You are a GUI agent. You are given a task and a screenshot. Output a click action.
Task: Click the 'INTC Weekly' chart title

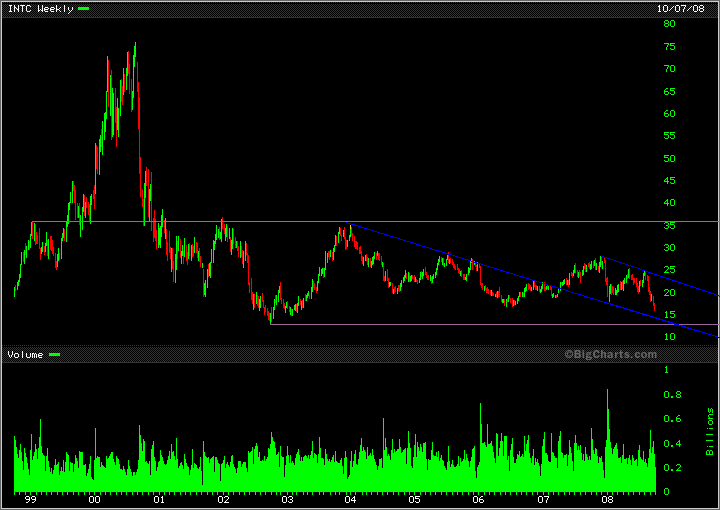(x=40, y=9)
